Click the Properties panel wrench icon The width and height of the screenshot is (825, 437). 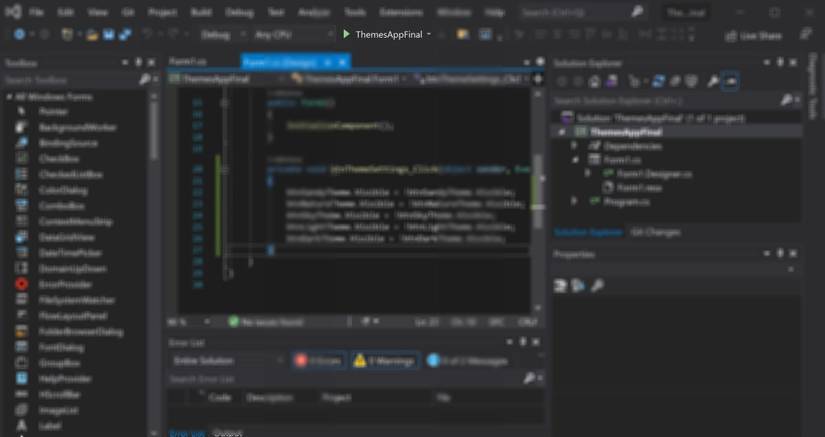[x=597, y=286]
